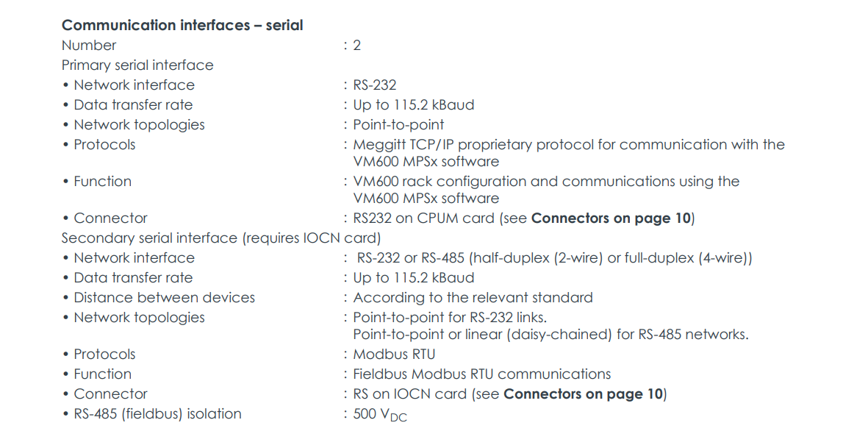Click the "RS on IOCN card" text
This screenshot has width=868, height=445.
(x=410, y=394)
